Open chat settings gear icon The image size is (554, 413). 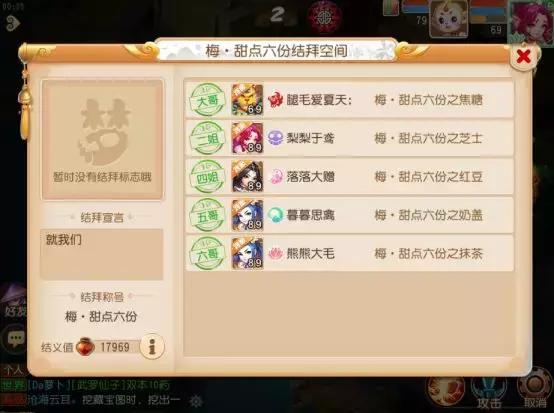click(196, 401)
